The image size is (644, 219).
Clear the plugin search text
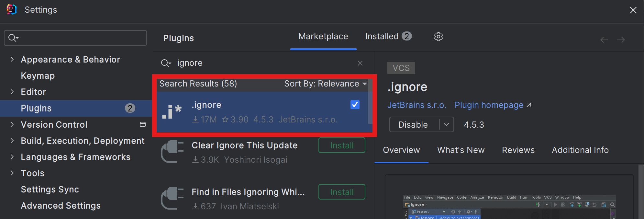360,63
